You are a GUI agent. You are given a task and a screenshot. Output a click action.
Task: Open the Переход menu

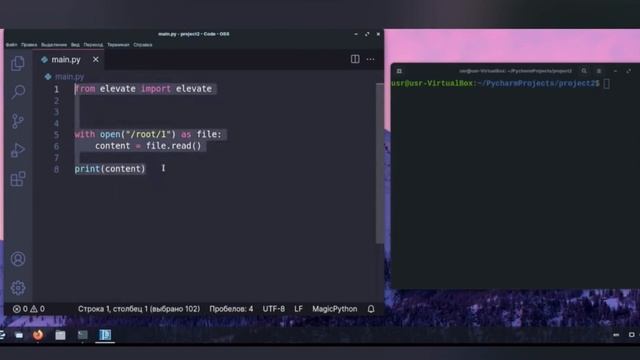[x=93, y=44]
